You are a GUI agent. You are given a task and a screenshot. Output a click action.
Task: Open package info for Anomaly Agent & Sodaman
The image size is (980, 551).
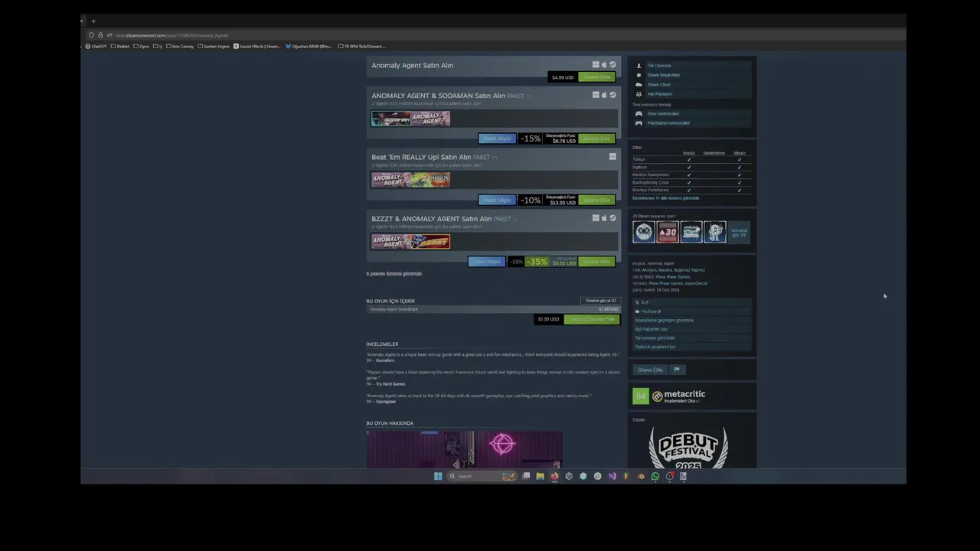(498, 139)
